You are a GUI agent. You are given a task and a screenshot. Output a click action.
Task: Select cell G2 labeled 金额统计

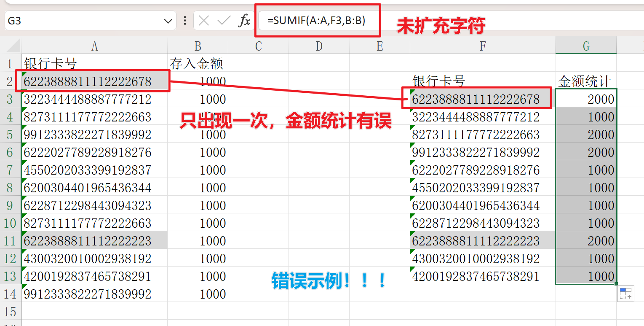(x=586, y=81)
